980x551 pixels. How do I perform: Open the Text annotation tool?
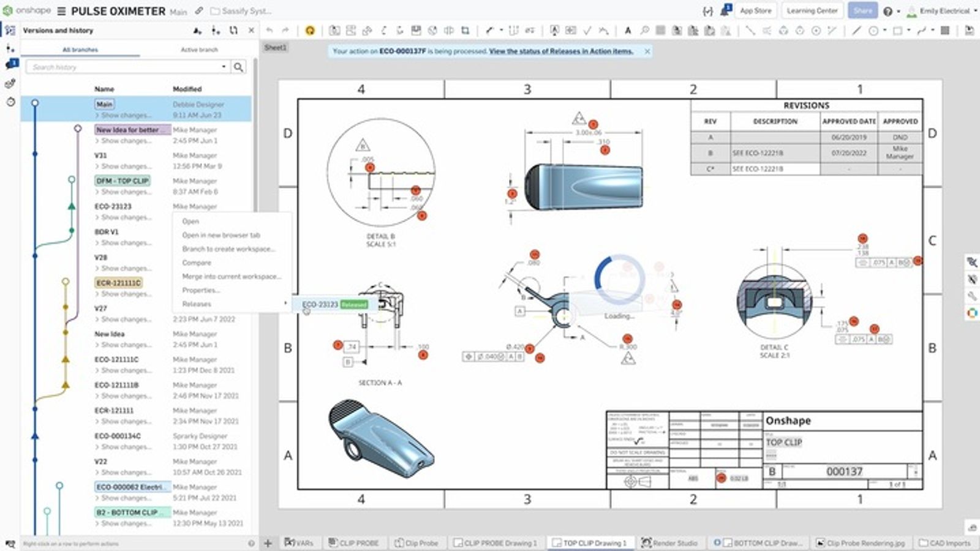pyautogui.click(x=628, y=28)
